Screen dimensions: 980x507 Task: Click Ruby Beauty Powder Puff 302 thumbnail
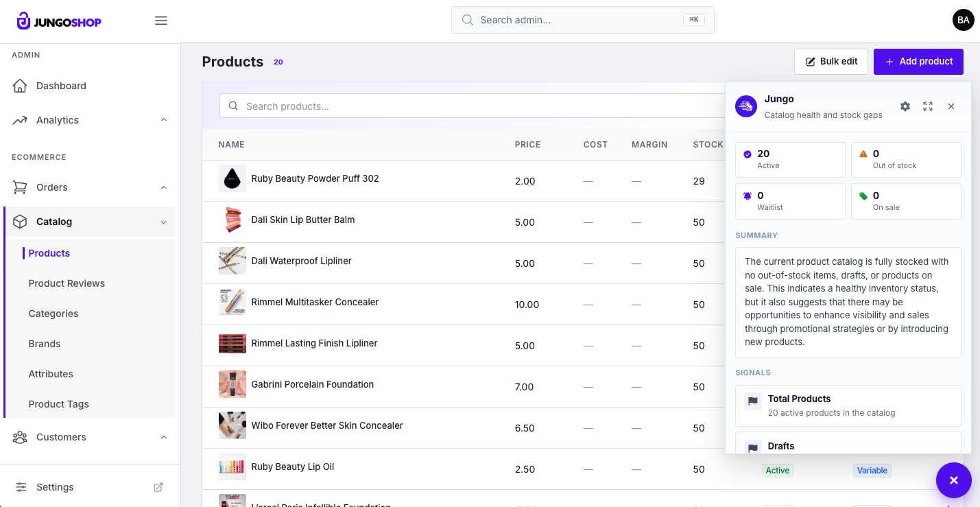point(232,178)
